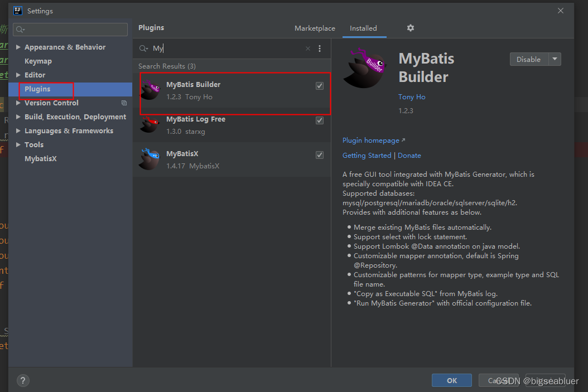This screenshot has width=588, height=392.
Task: Click the OK button
Action: (x=451, y=380)
